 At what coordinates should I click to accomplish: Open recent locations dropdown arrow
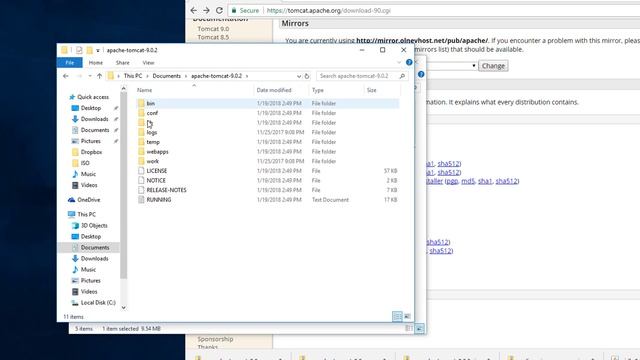[89, 76]
